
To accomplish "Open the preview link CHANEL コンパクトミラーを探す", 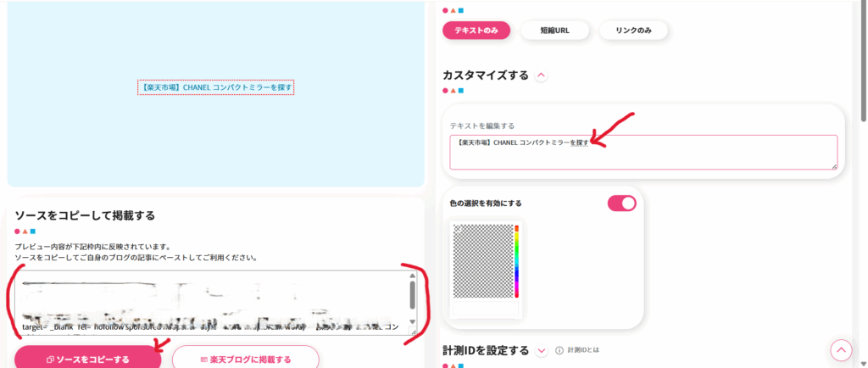I will click(215, 87).
